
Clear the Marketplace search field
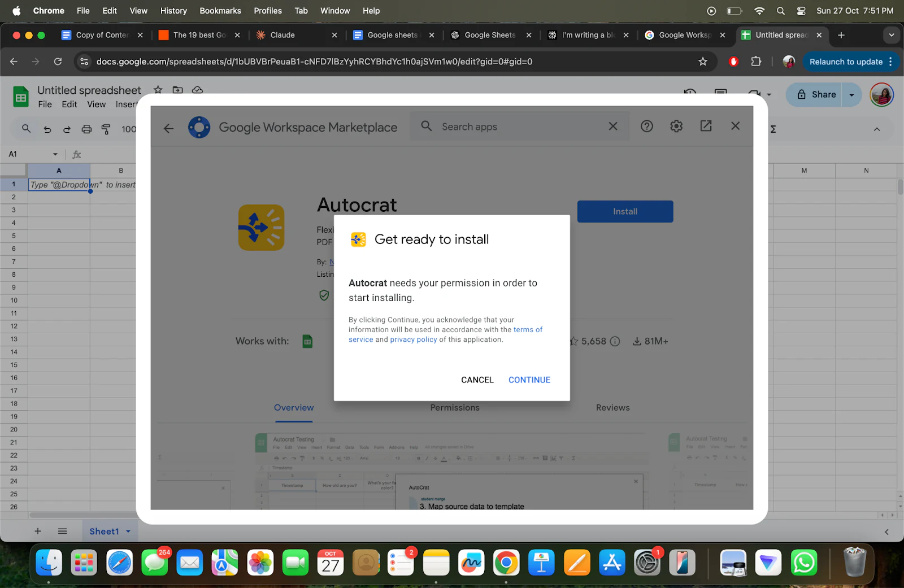(x=613, y=127)
